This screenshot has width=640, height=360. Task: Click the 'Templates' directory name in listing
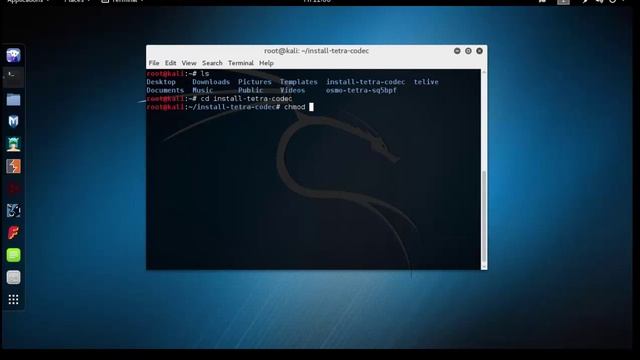[298, 82]
